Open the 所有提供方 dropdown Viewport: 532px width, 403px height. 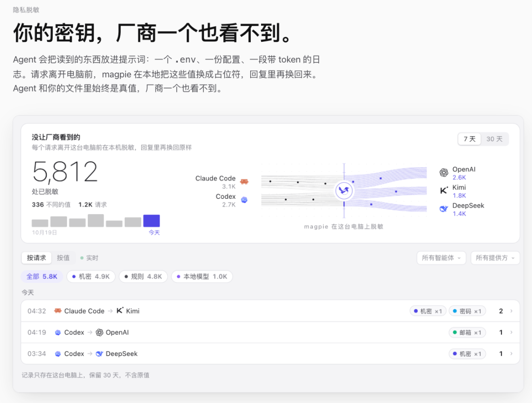click(x=495, y=258)
